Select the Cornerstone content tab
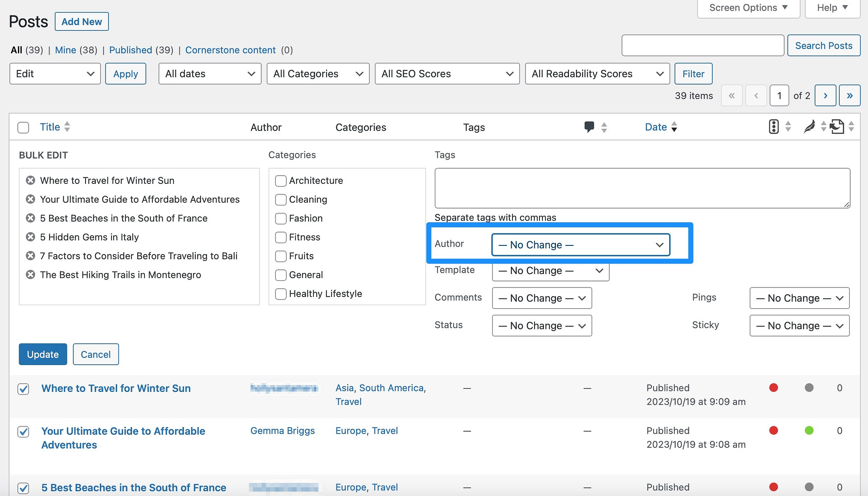Screen dimensions: 868x496 231,49
